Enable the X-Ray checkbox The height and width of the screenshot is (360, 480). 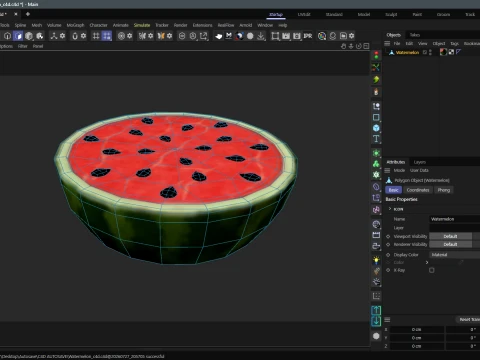point(432,270)
